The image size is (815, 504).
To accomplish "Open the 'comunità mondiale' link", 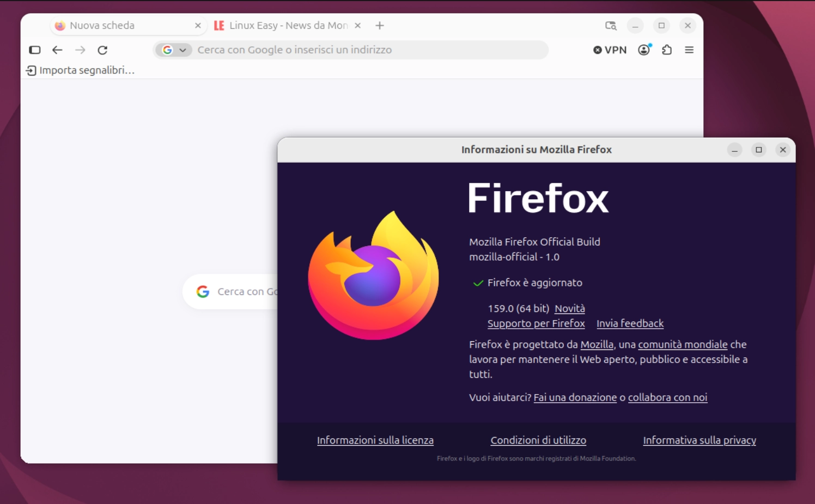I will (x=683, y=345).
